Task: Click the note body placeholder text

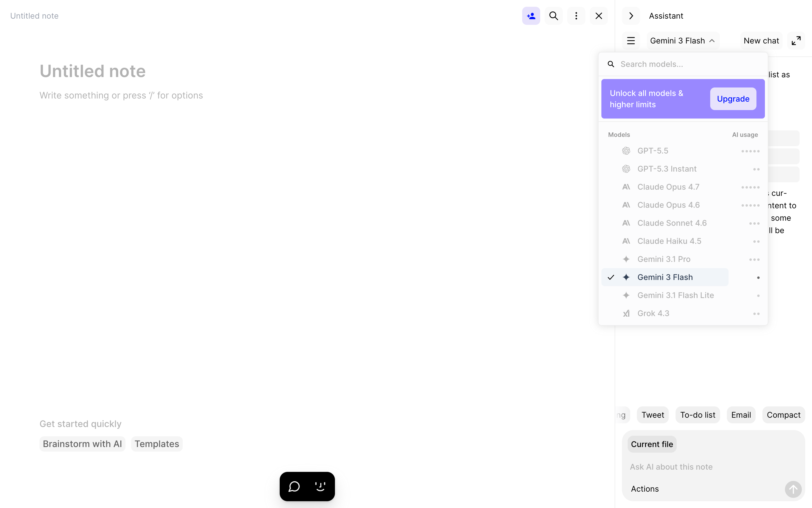Action: click(121, 95)
